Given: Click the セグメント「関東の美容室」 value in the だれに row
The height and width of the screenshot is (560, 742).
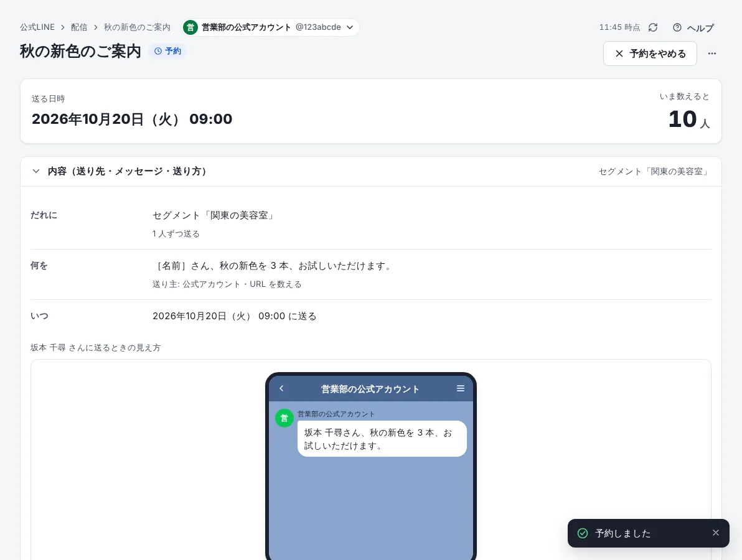Looking at the screenshot, I should tap(214, 215).
